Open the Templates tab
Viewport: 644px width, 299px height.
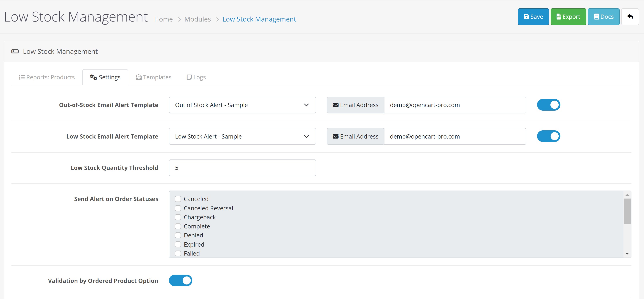(153, 77)
